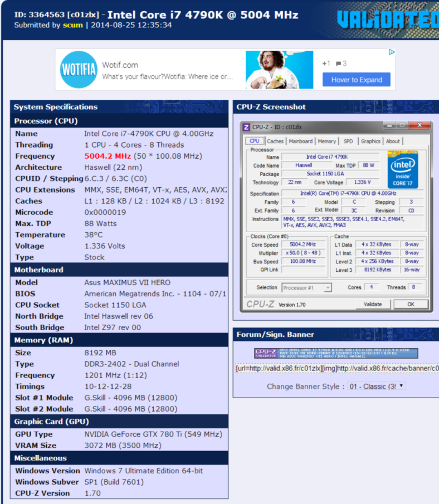Select the Memory tab in CPU-Z
The width and height of the screenshot is (439, 504).
pos(326,141)
